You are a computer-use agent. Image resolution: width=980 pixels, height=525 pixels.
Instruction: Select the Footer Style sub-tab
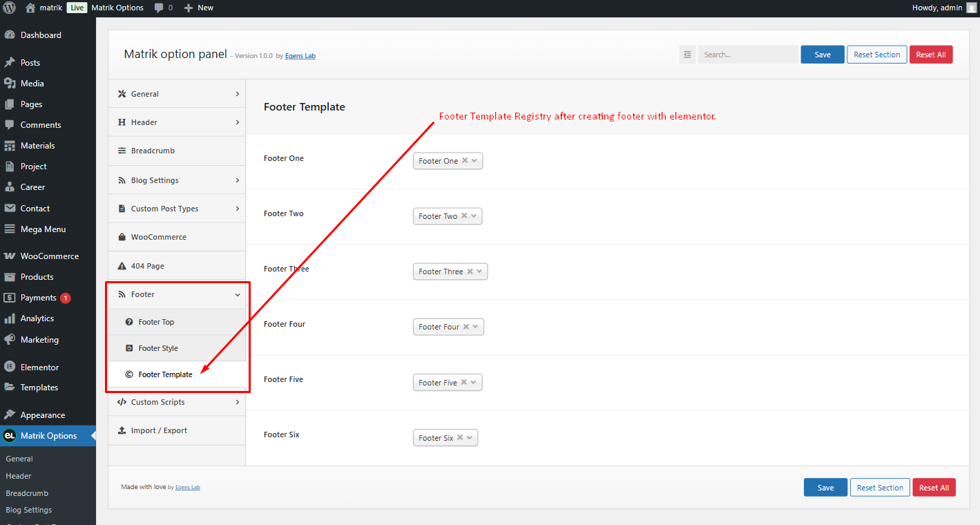tap(177, 348)
